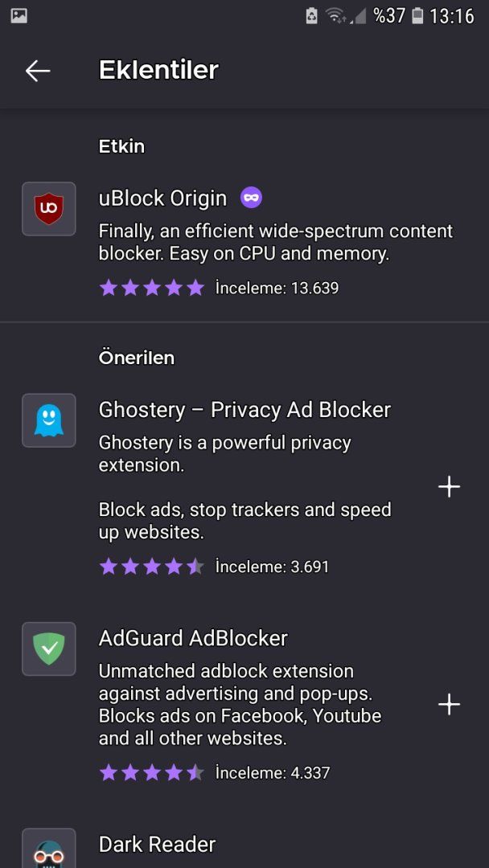This screenshot has width=489, height=868.
Task: Tap the battery icon in status bar
Action: [417, 15]
